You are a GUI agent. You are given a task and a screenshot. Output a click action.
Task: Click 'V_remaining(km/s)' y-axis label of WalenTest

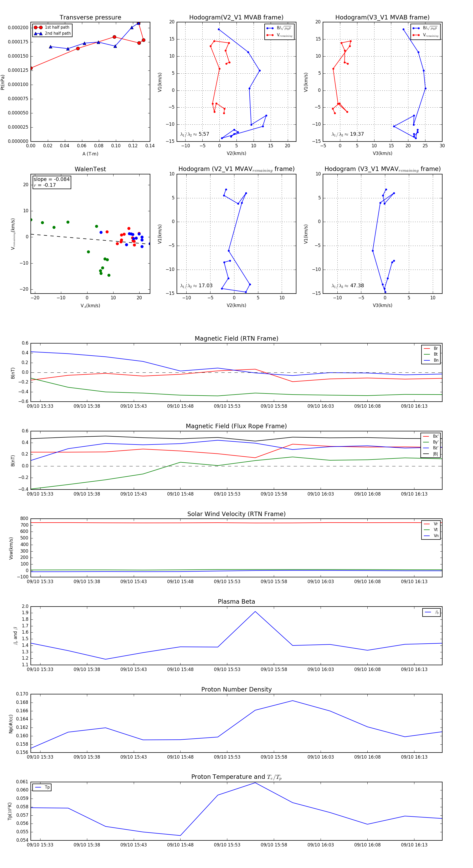(13, 234)
